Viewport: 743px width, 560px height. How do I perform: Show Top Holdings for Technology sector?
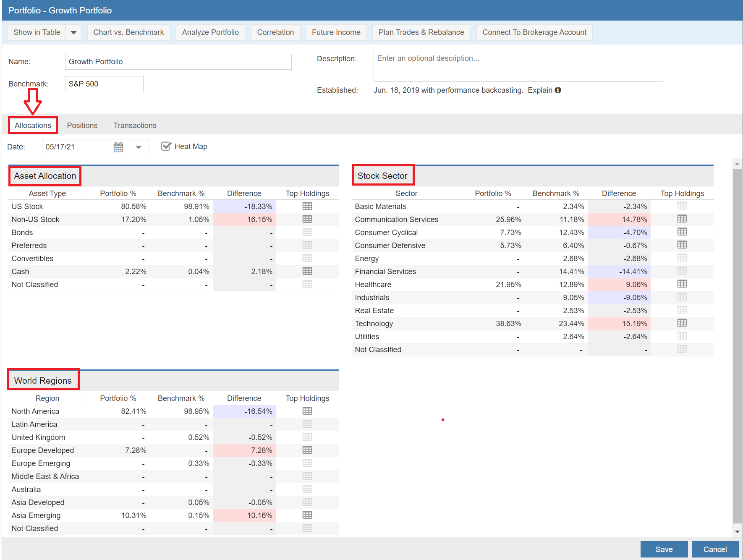click(x=682, y=323)
